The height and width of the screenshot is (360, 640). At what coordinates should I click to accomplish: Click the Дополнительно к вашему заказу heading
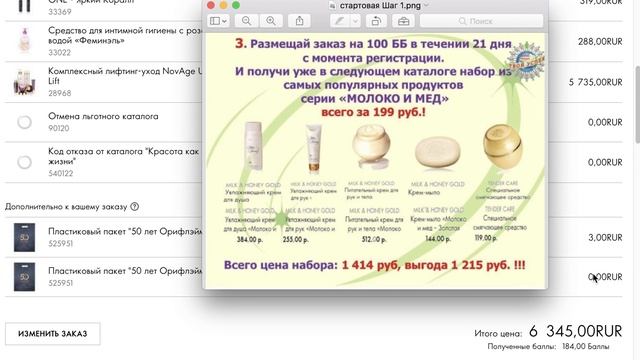click(x=66, y=207)
